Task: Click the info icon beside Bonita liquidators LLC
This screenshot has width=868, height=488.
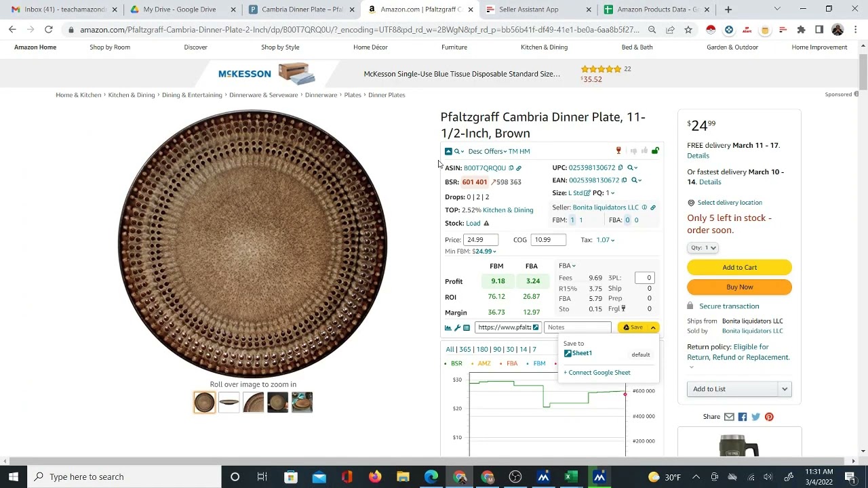Action: tap(644, 207)
